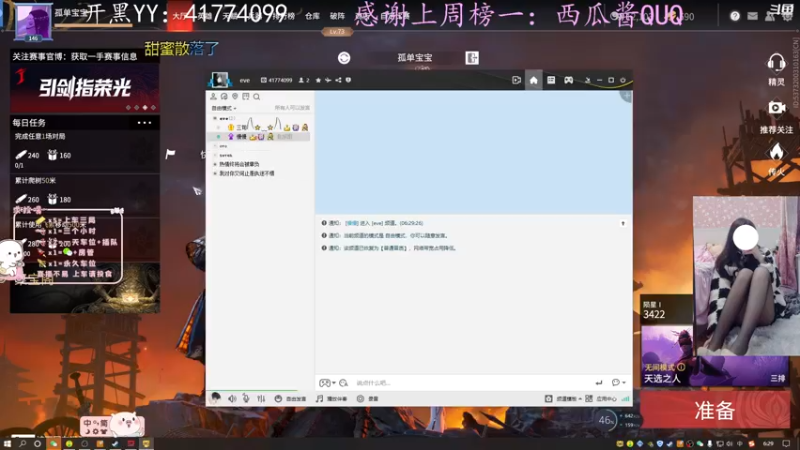Open the list panel icon in YY header

tap(551, 80)
